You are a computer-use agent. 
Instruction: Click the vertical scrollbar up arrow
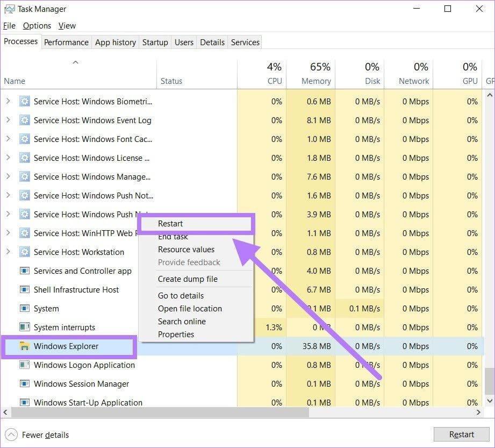click(490, 95)
